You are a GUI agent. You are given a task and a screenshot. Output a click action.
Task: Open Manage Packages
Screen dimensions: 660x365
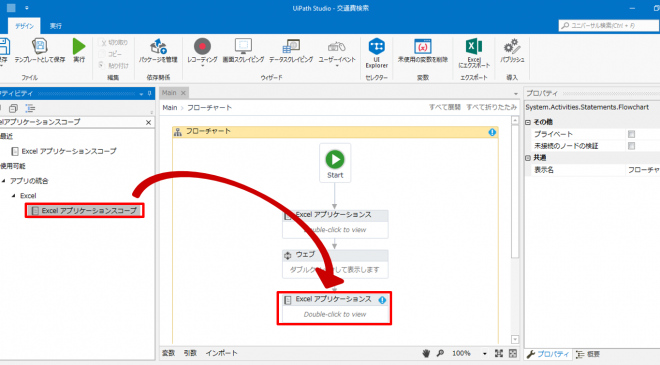click(158, 51)
